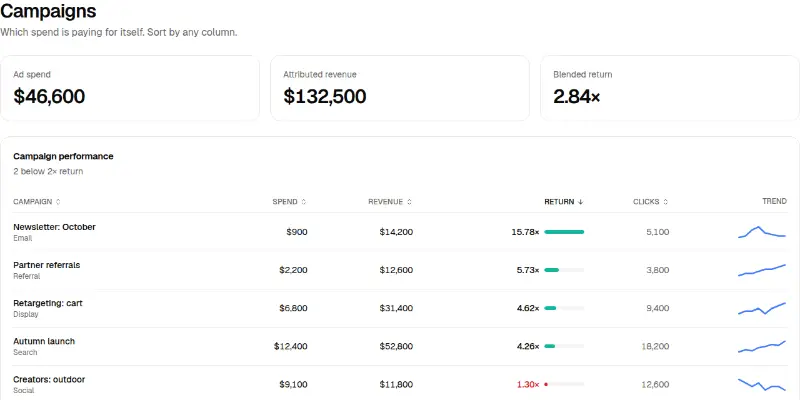
Task: Click the $11,800 revenue value
Action: [x=396, y=384]
